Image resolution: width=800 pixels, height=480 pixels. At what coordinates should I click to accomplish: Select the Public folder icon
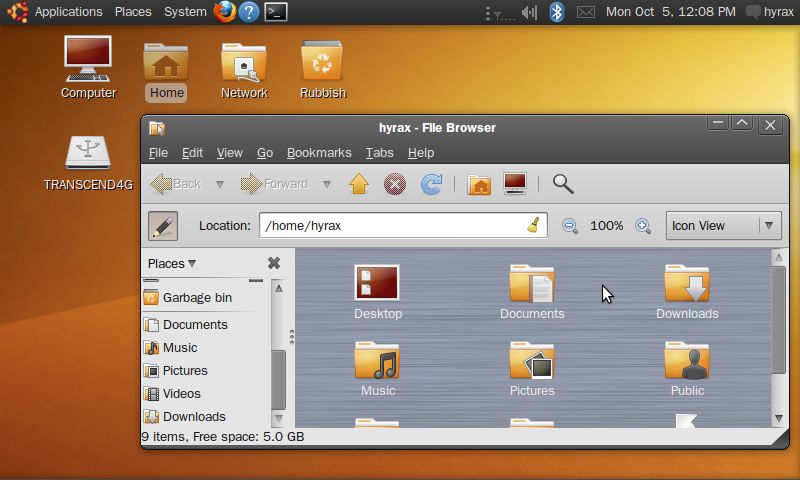tap(687, 369)
